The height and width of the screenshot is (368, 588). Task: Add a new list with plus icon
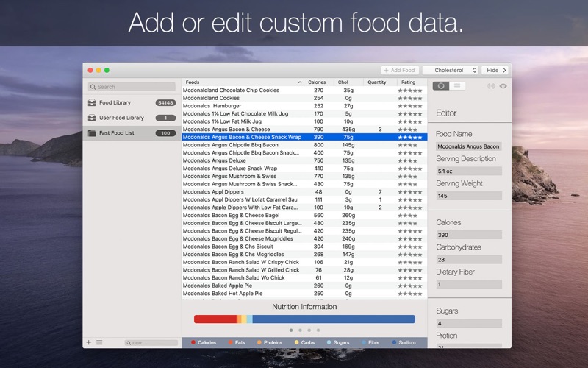89,342
